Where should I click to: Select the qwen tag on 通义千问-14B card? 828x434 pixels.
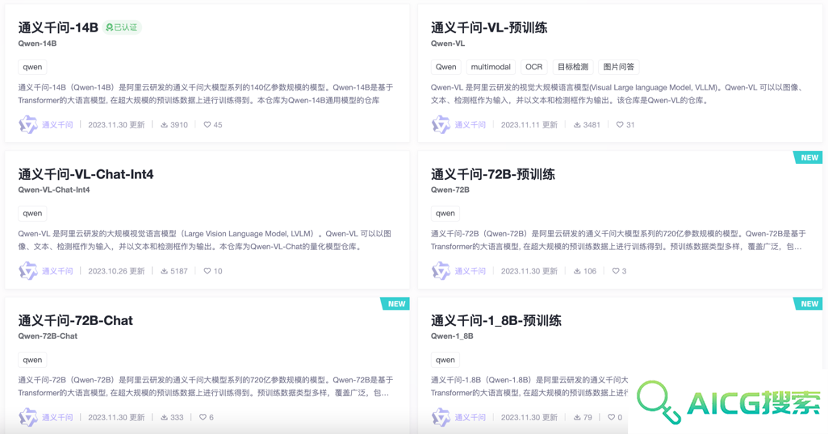[x=32, y=67]
